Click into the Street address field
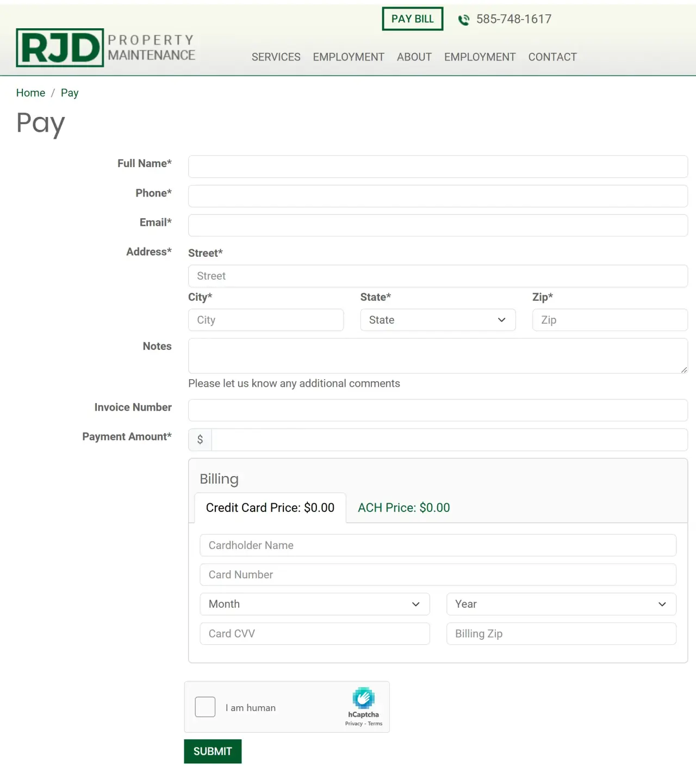The width and height of the screenshot is (696, 784). point(438,276)
